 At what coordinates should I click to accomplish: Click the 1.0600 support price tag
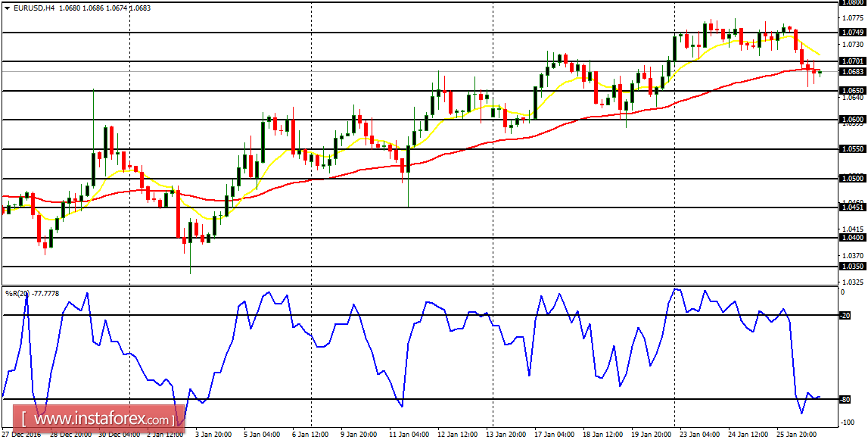[854, 118]
